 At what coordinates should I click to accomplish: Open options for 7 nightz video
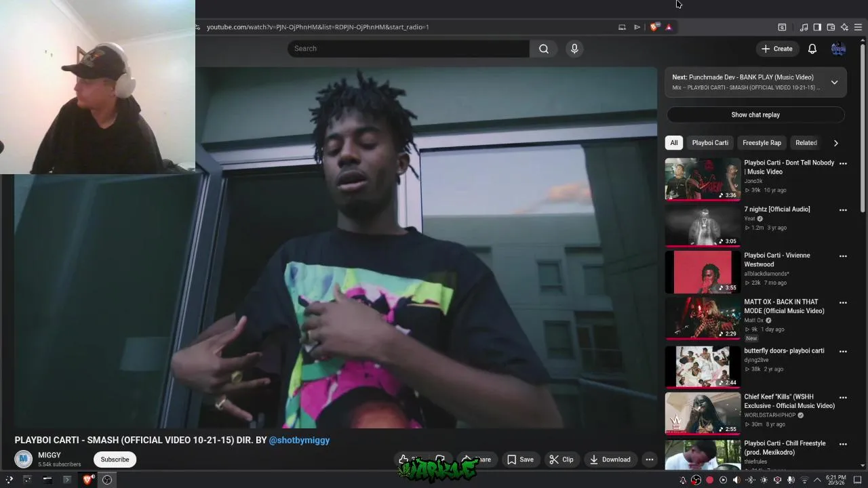843,210
